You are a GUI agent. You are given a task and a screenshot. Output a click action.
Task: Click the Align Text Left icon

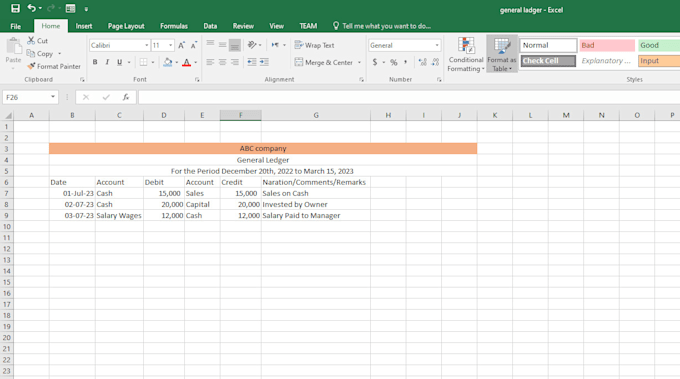click(x=210, y=62)
